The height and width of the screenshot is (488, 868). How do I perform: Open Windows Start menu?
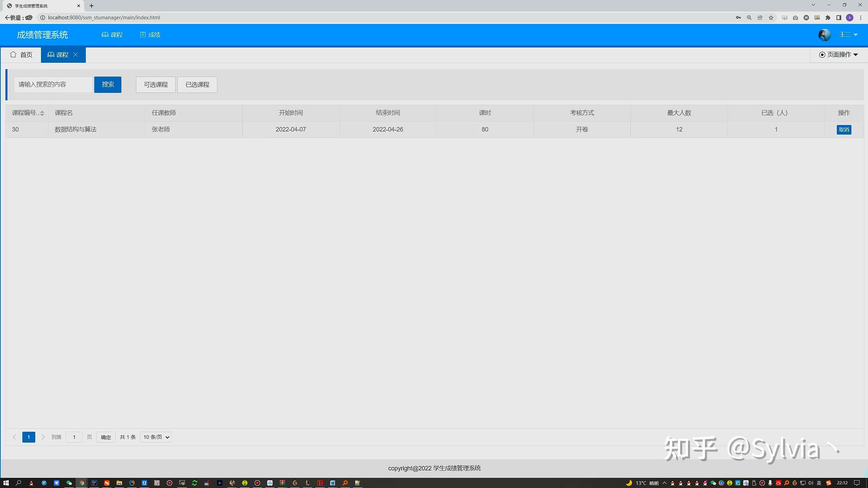coord(6,483)
